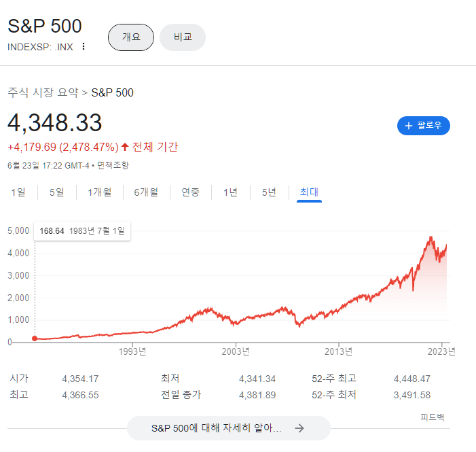Select the 1년 time range tab

coord(230,192)
